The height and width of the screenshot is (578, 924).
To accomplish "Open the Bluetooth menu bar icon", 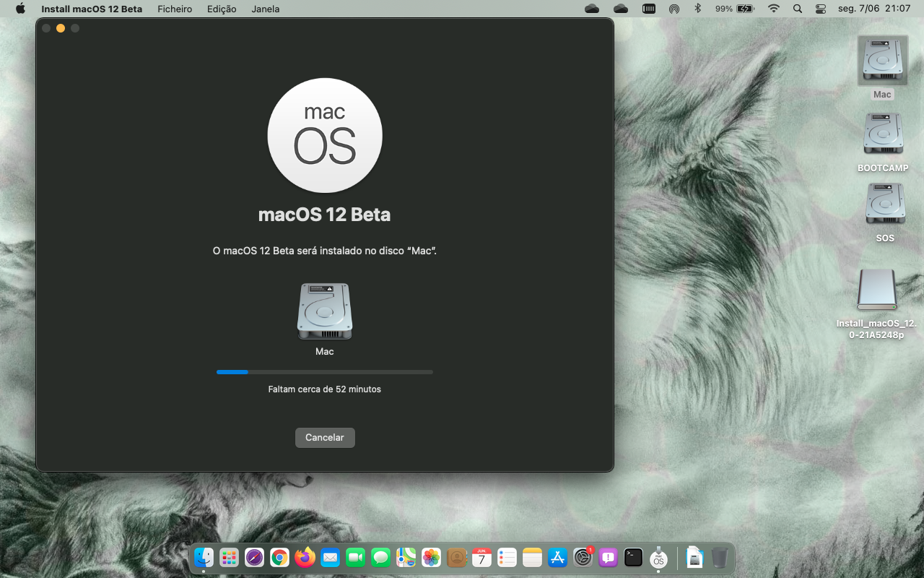I will coord(697,9).
